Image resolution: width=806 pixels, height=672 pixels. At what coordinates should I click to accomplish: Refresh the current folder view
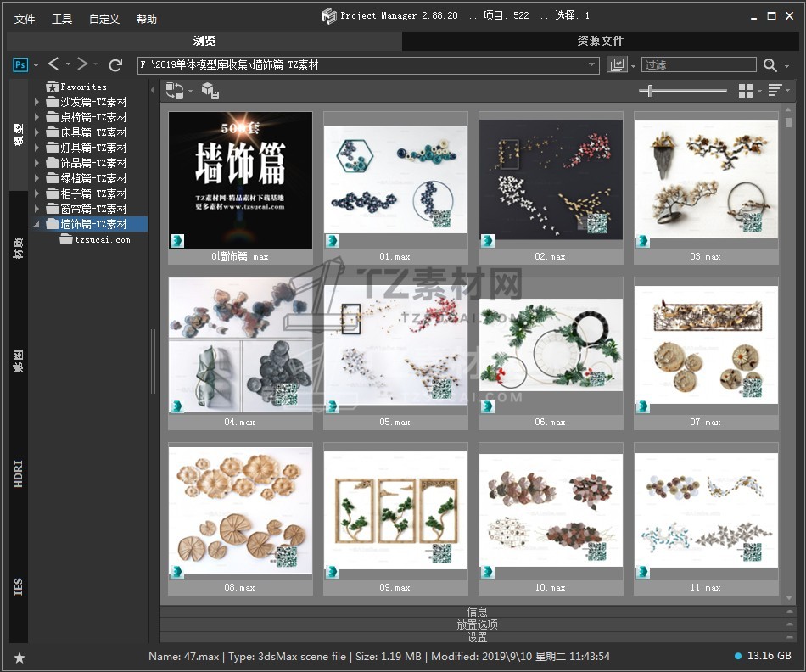coord(116,64)
